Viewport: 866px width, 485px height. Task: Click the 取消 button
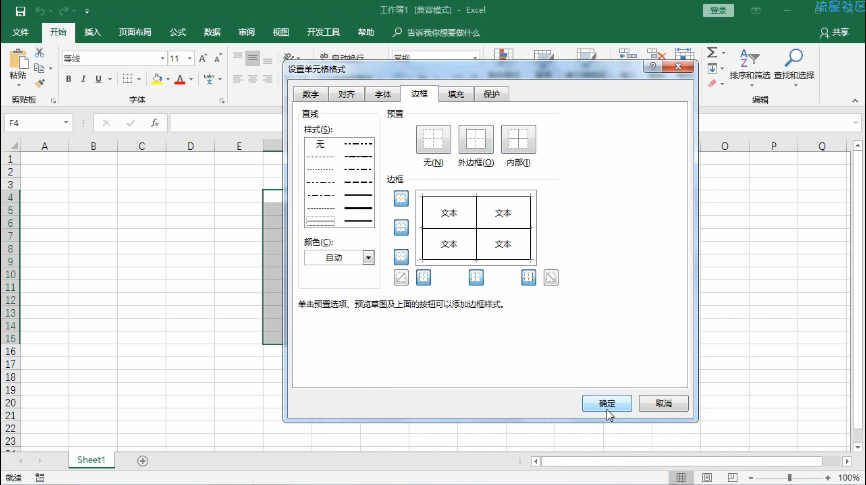pos(664,403)
